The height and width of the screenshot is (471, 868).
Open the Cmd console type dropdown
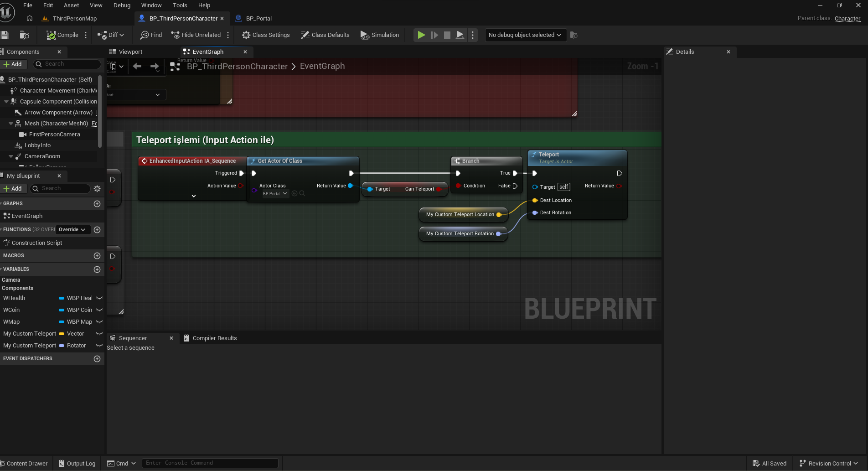pos(122,464)
